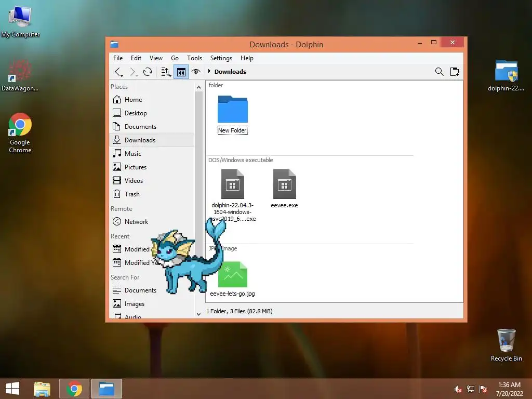
Task: Open Trash in Places panel
Action: 152,194
